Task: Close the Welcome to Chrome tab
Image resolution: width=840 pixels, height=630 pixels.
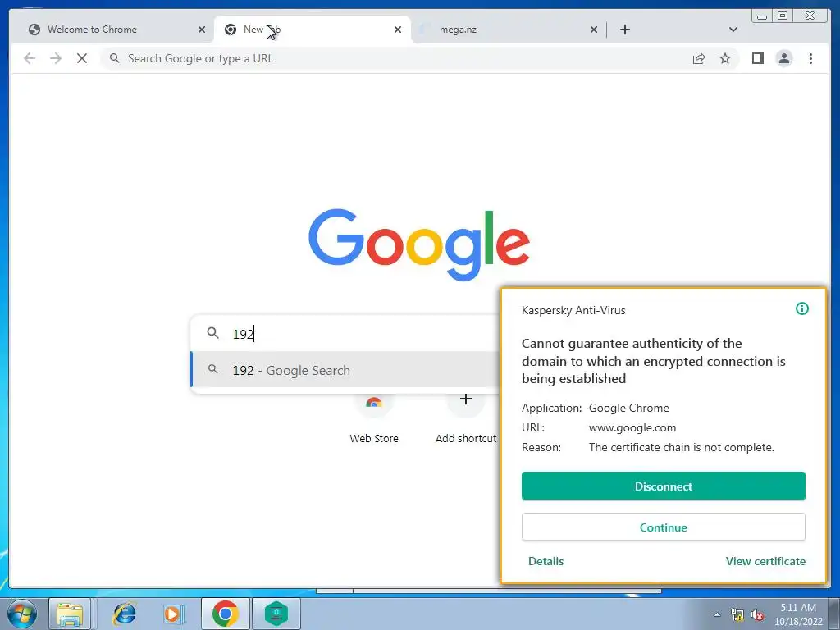Action: [x=202, y=30]
